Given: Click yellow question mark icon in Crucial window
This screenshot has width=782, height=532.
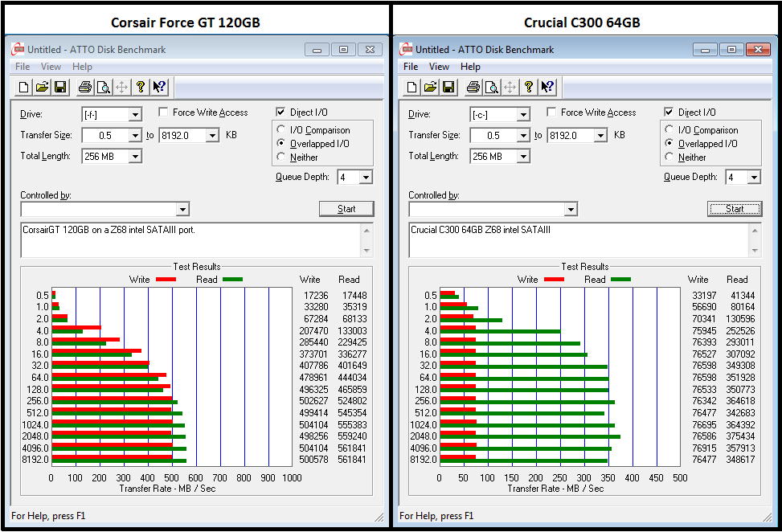Looking at the screenshot, I should (x=528, y=88).
